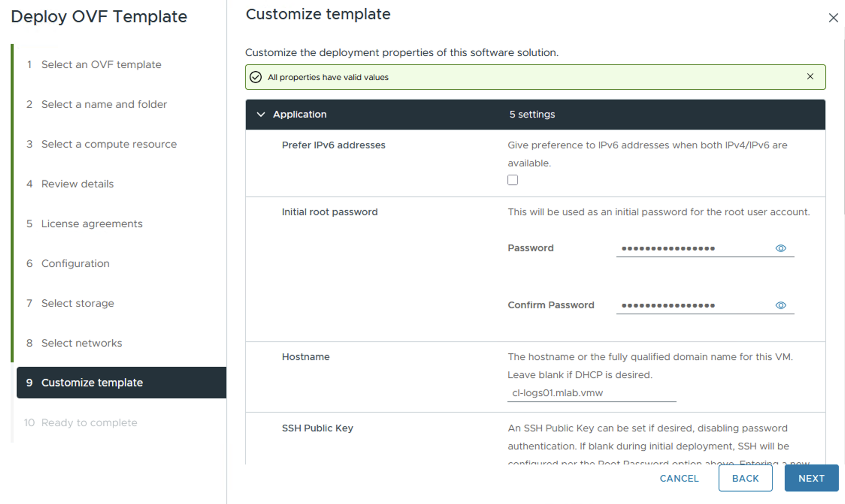Close the Deploy OVF Template dialog

[833, 18]
